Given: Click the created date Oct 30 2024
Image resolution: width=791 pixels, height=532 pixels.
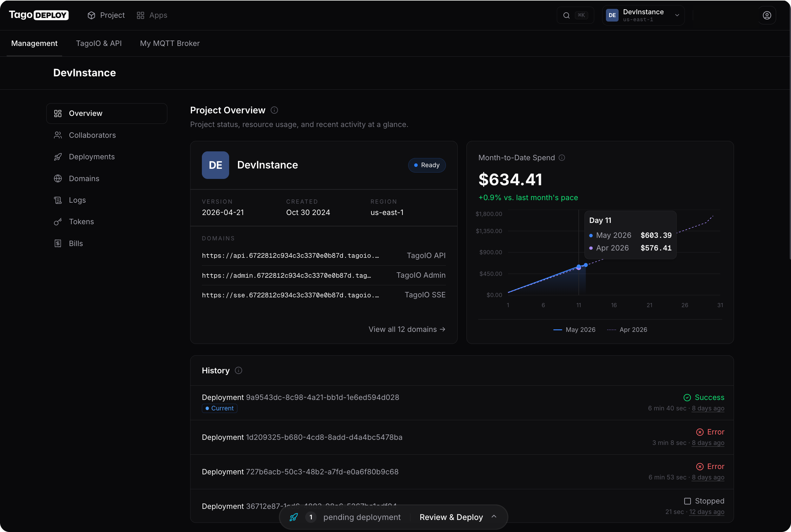Looking at the screenshot, I should 308,212.
